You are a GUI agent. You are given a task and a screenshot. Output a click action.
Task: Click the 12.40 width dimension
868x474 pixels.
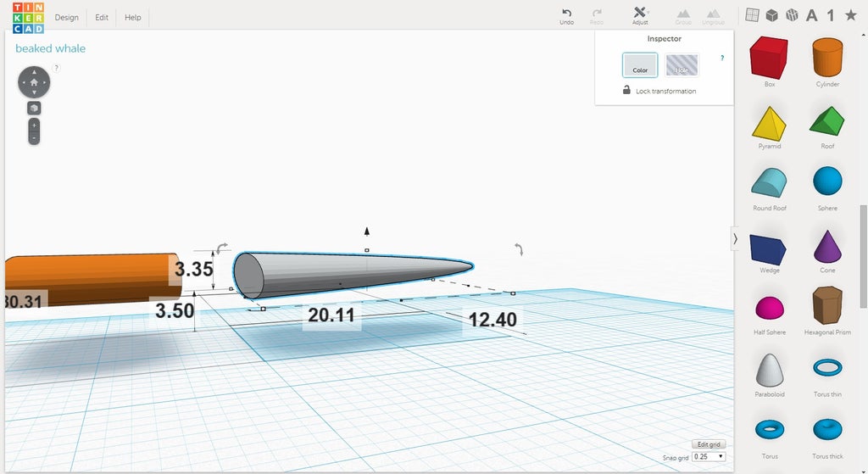click(x=492, y=320)
